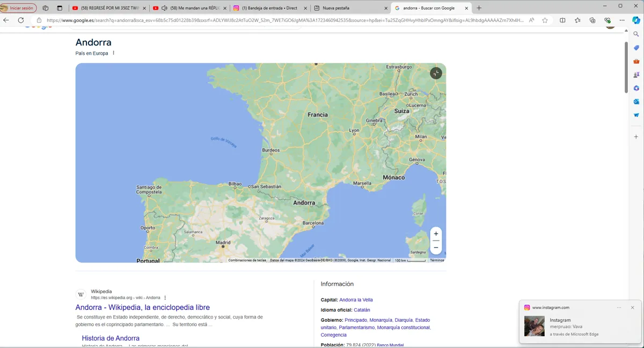The height and width of the screenshot is (348, 644).
Task: Open the Banco Mundial source link
Action: (390, 345)
